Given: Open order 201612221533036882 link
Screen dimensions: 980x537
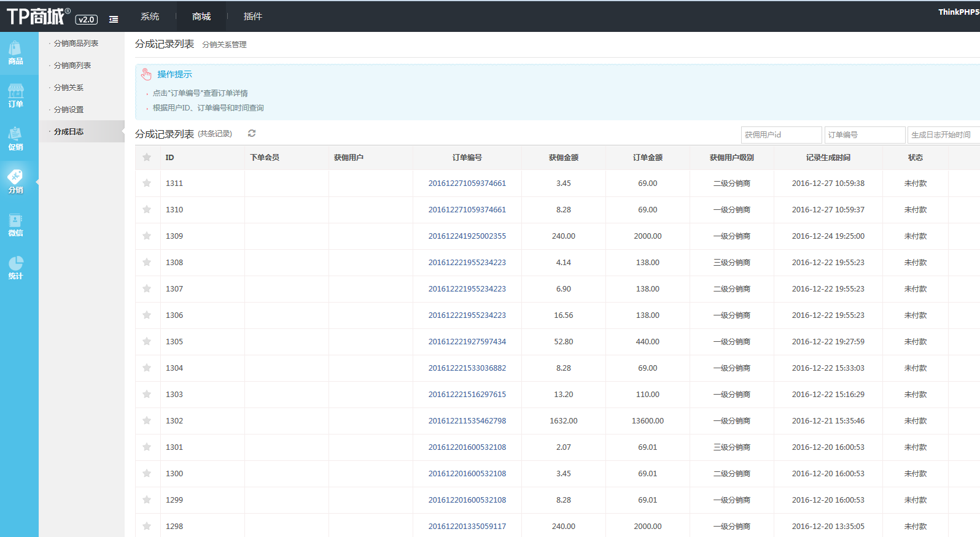Looking at the screenshot, I should (x=467, y=368).
